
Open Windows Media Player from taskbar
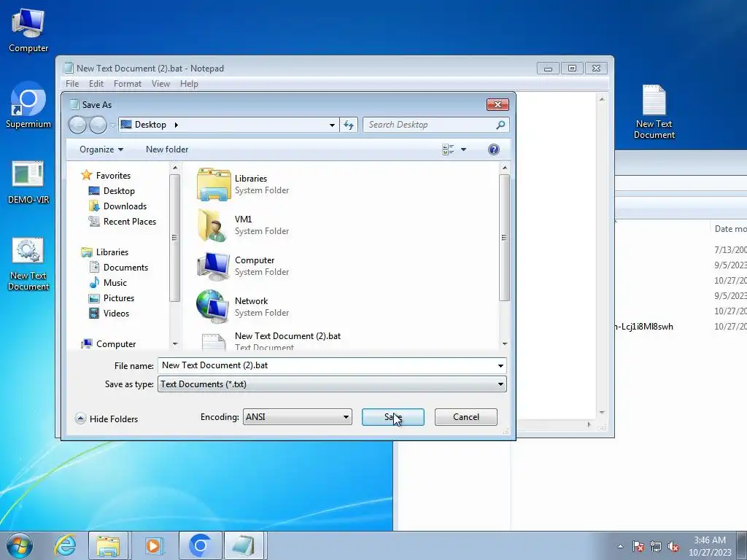[153, 545]
